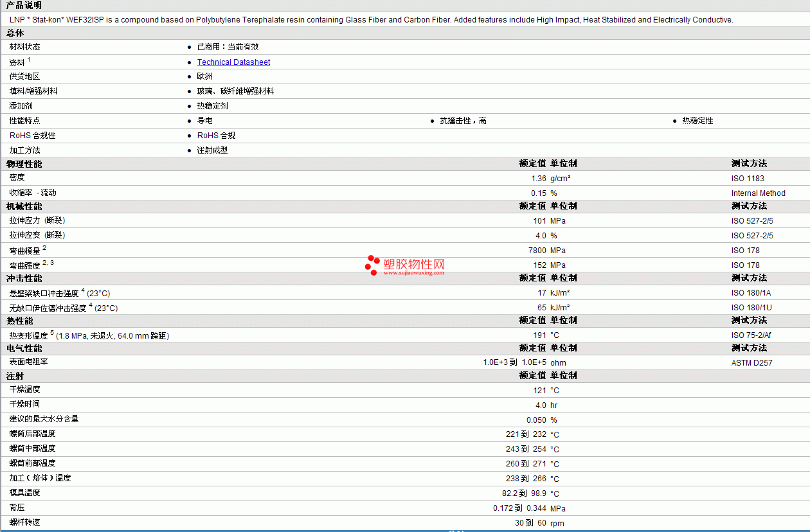Select the 性能特点 row label

click(24, 121)
